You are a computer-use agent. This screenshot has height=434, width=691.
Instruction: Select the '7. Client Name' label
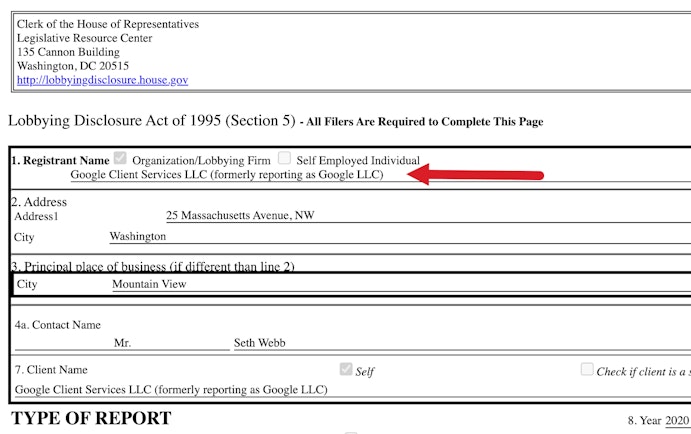coord(51,370)
